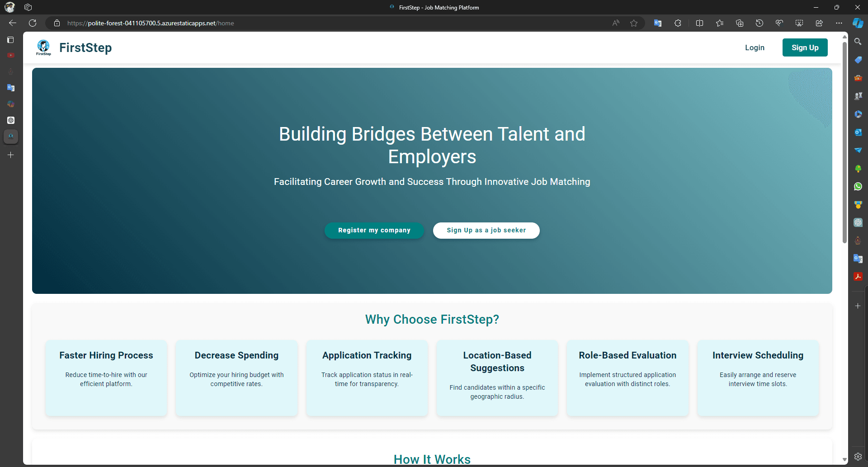Click Sign Up as a job seeker

tap(486, 230)
